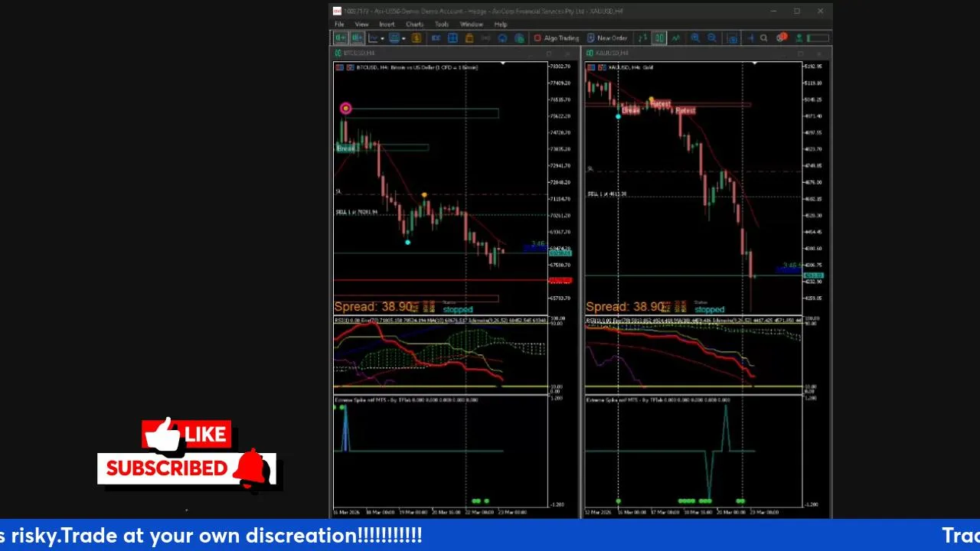Click the orange dollar symbol toolbar icon
Image resolution: width=980 pixels, height=551 pixels.
coord(416,37)
